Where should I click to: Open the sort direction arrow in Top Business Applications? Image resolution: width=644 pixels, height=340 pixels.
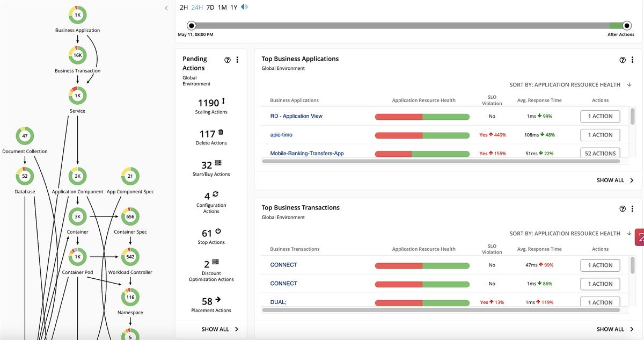(x=628, y=85)
